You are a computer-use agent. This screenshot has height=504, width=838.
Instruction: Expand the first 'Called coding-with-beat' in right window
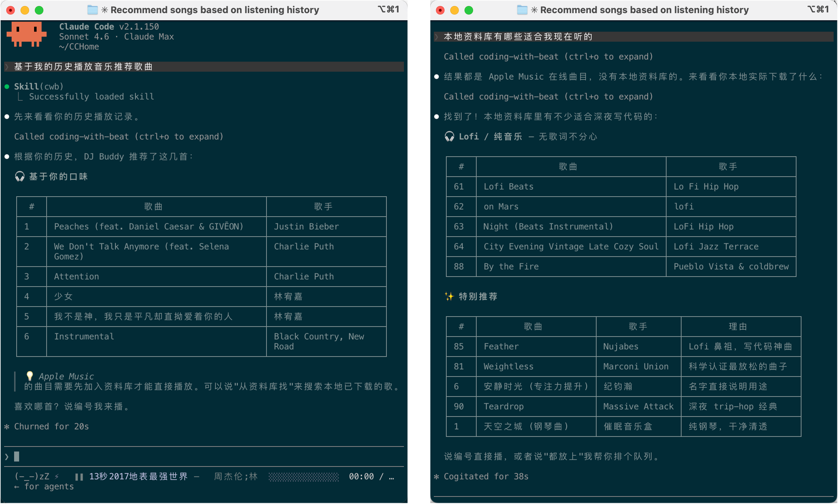548,56
